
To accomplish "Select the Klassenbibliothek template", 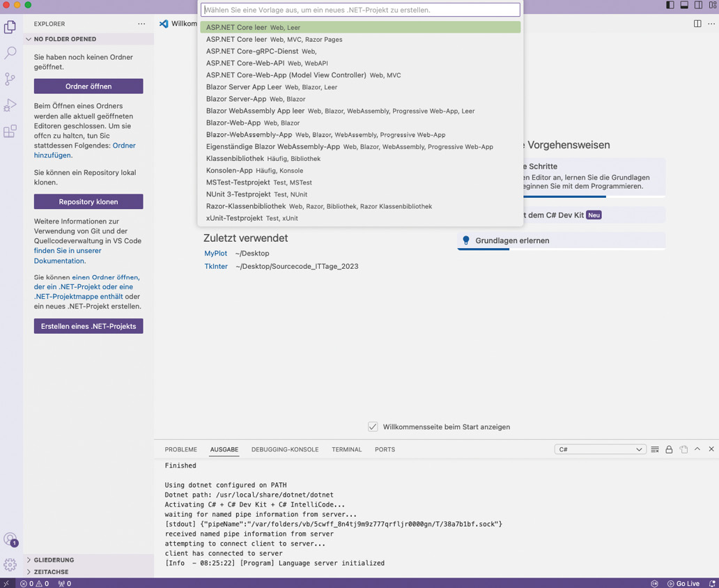I will [360, 159].
